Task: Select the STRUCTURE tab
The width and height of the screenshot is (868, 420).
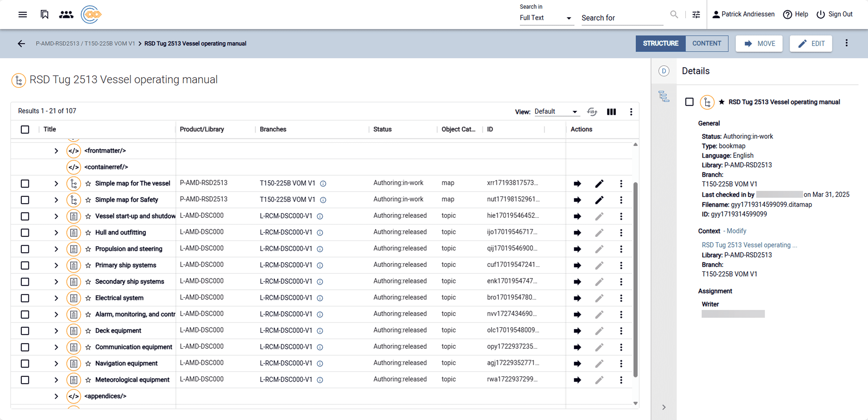Action: coord(660,43)
